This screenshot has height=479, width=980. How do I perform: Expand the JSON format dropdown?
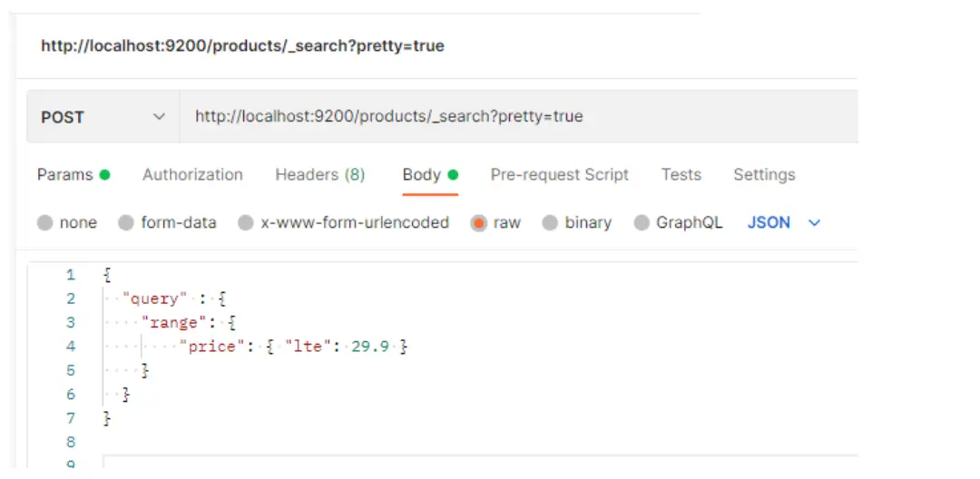click(x=783, y=223)
